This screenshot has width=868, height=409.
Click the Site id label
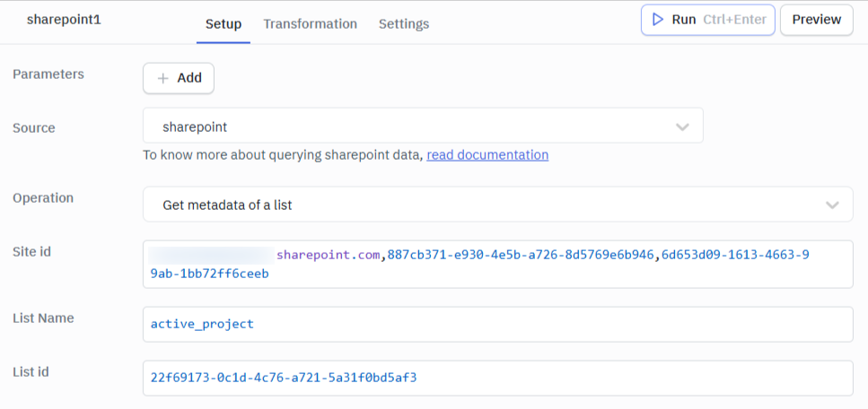[32, 252]
